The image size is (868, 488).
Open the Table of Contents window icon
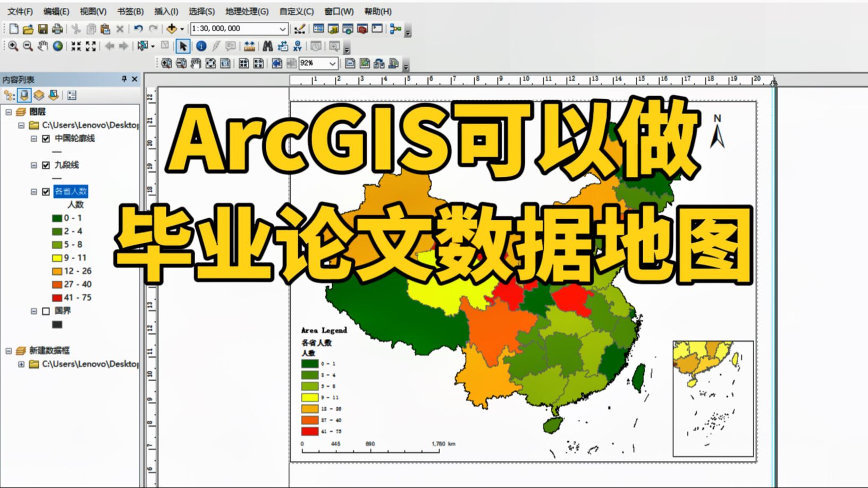[x=318, y=29]
